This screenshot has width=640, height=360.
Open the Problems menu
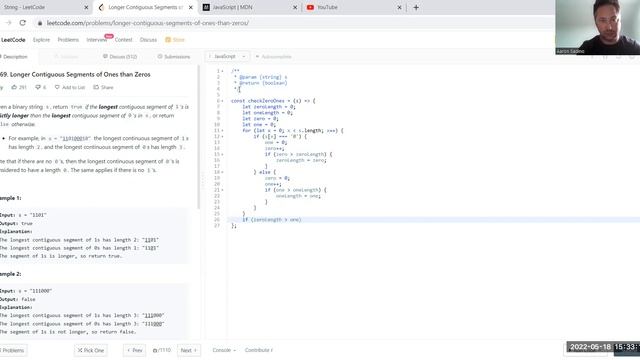tap(68, 40)
